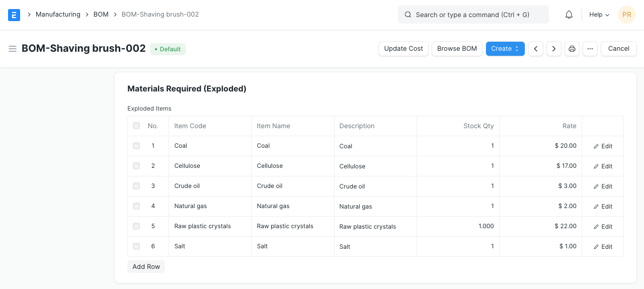644x289 pixels.
Task: Edit the Salt exploded item row
Action: pyautogui.click(x=603, y=247)
